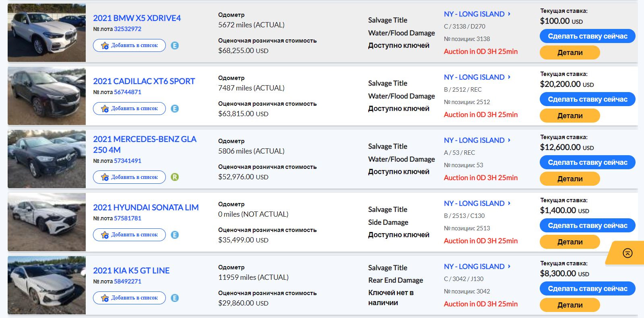Click the E badge on Hyundai Sonata row
Viewport: 644px width, 318px height.
click(x=175, y=235)
